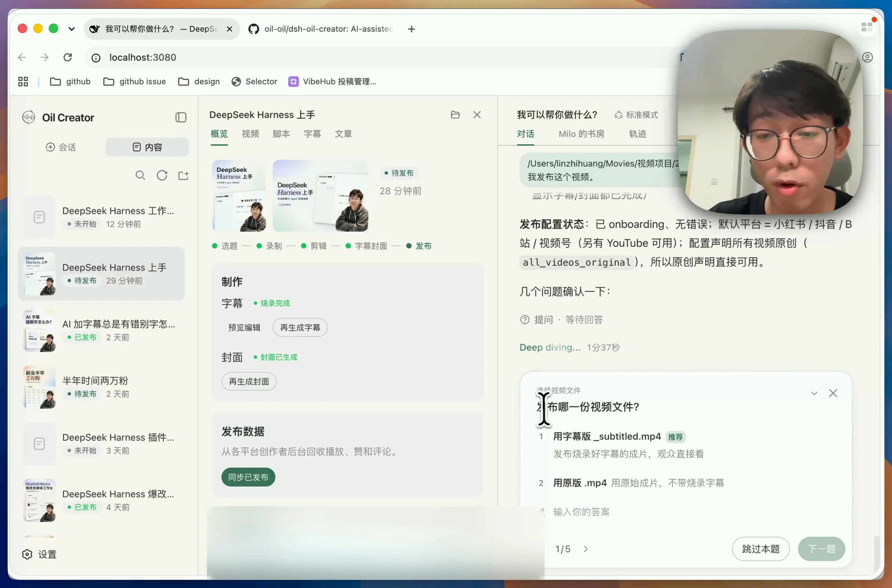892x588 pixels.
Task: View site info icon in address bar
Action: [96, 58]
